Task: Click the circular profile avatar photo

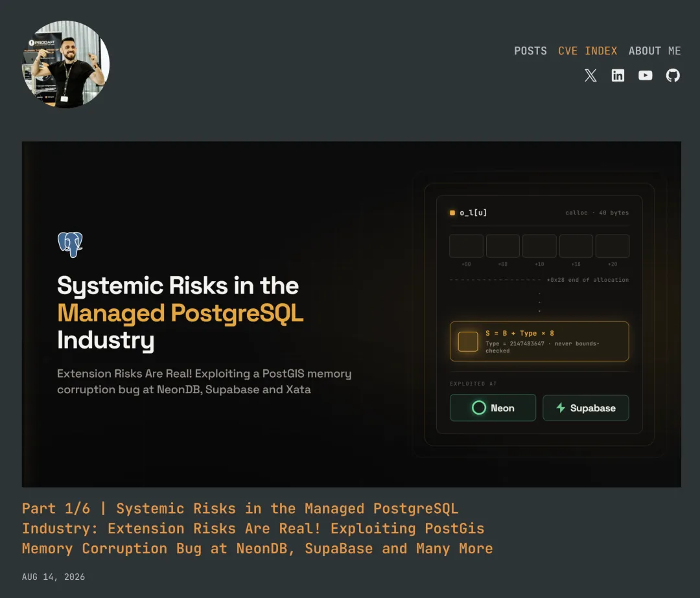Action: point(65,64)
